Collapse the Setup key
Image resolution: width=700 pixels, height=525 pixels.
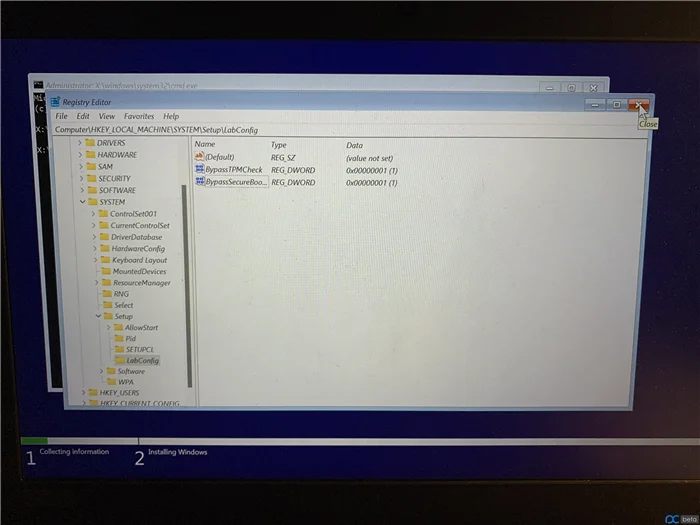[x=98, y=316]
